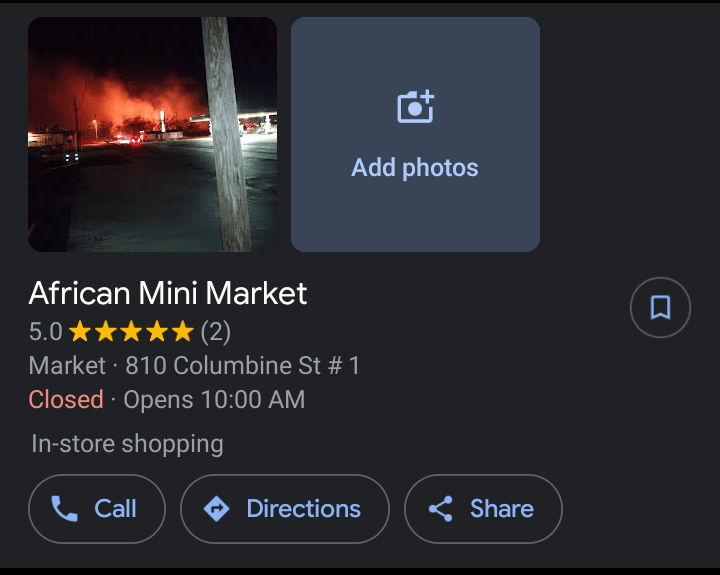Click the 5.0 rating number

45,331
